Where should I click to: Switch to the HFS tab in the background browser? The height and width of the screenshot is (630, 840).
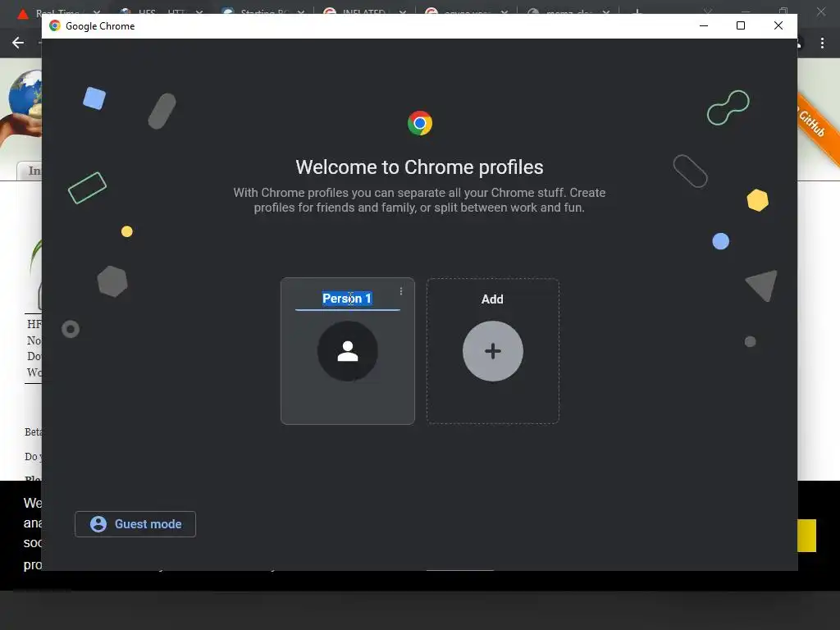point(161,11)
